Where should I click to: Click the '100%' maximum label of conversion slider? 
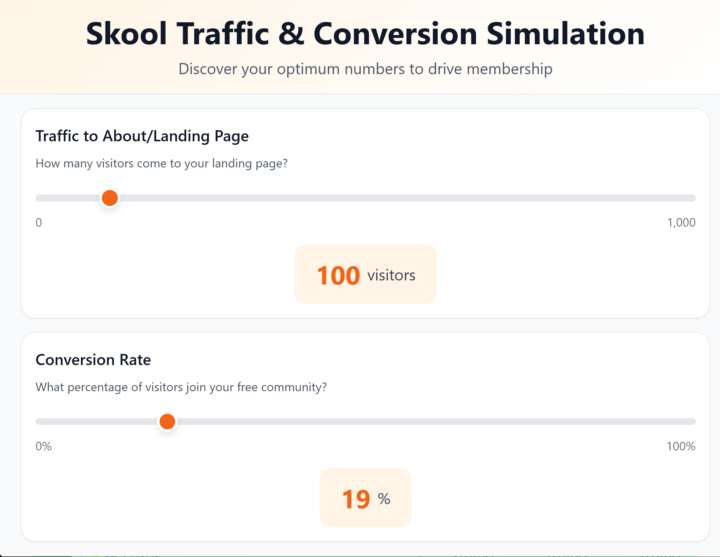click(x=681, y=446)
